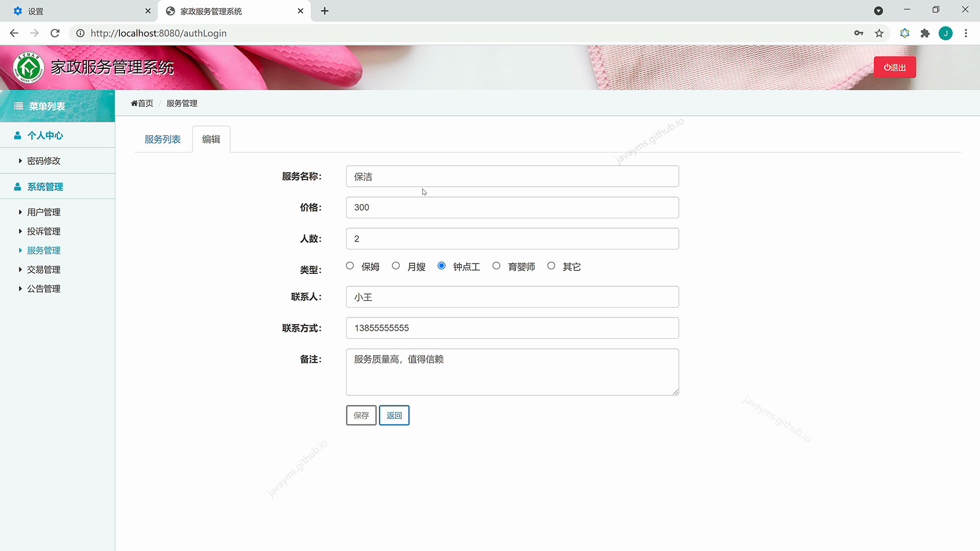This screenshot has height=551, width=980.
Task: Click the green house logo in header
Action: [x=29, y=67]
